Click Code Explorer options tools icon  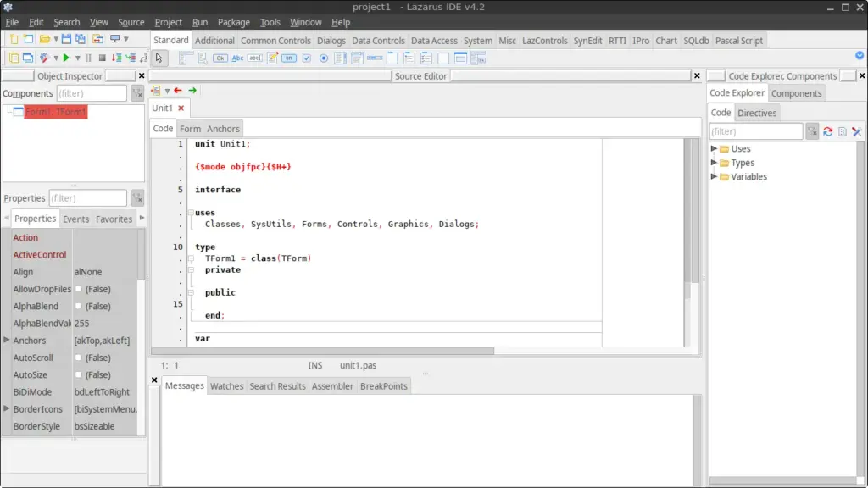pos(857,131)
